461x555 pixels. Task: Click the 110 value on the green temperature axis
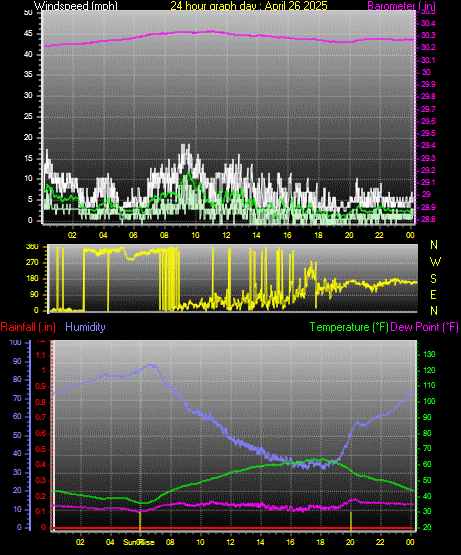tap(429, 385)
